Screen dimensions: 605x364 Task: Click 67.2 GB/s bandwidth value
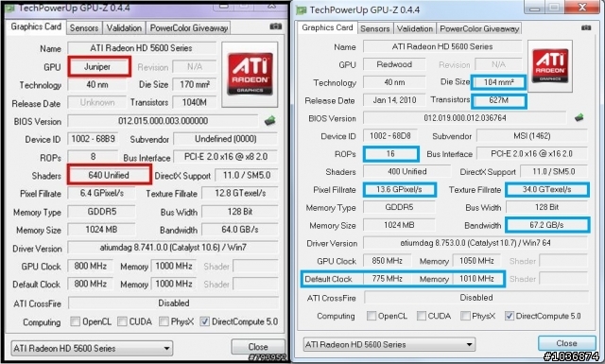546,225
